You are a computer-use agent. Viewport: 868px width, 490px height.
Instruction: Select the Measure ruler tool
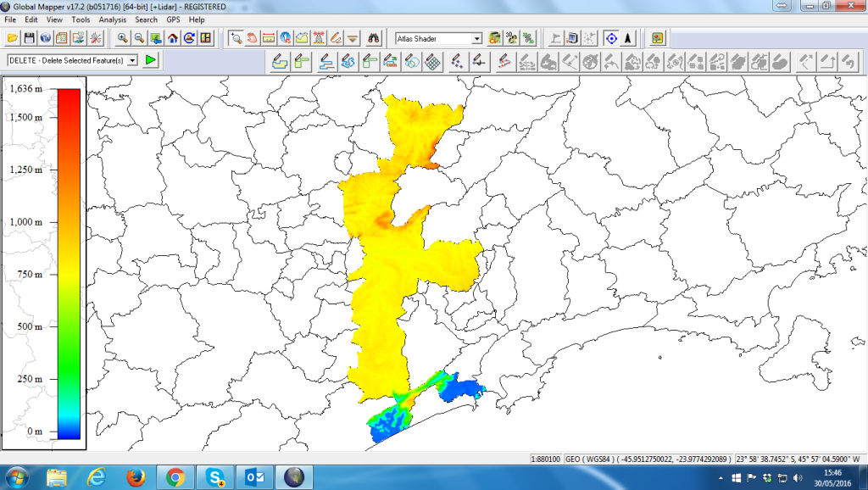point(269,38)
